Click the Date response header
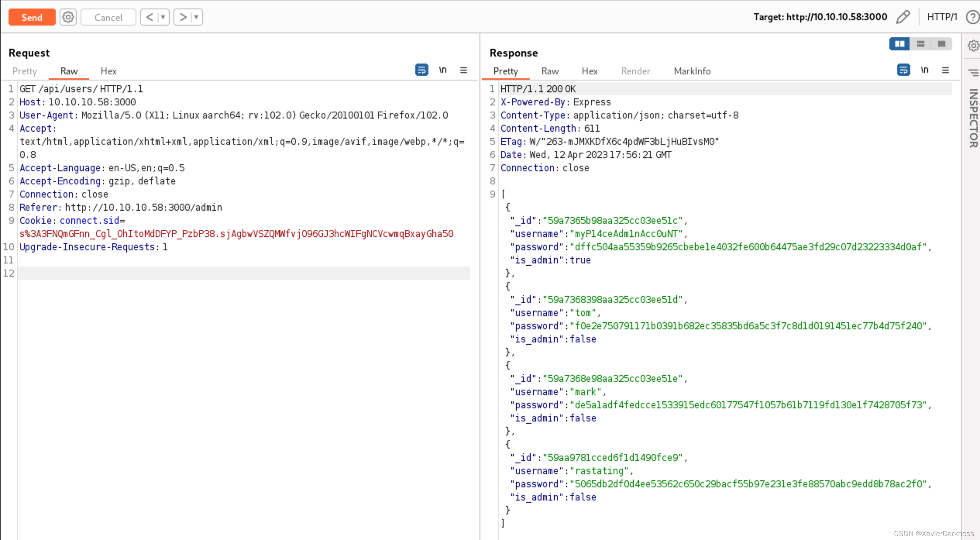This screenshot has width=980, height=540. pos(586,155)
